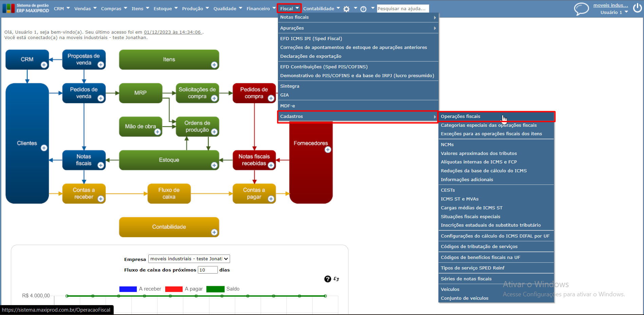
Task: Open the settings gear menu
Action: coord(346,9)
